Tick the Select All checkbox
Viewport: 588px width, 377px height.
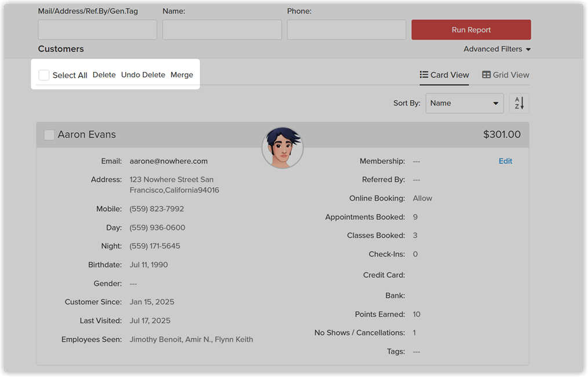[44, 75]
